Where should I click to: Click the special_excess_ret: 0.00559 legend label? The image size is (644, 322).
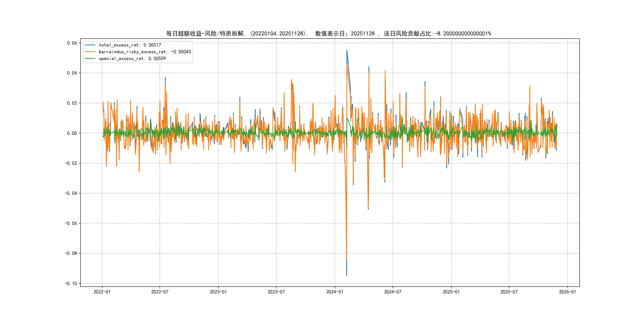[132, 58]
